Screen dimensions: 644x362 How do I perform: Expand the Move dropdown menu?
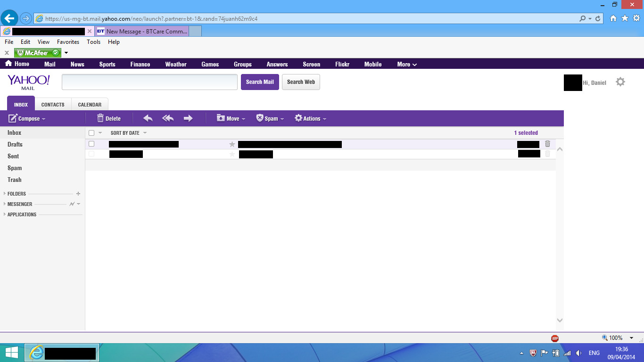coord(231,118)
